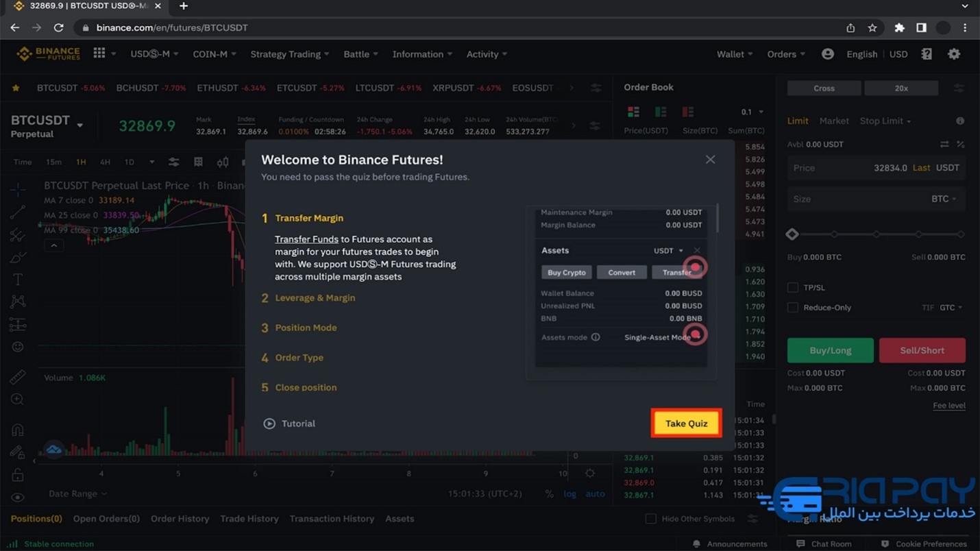Select the text annotation tool

click(18, 280)
